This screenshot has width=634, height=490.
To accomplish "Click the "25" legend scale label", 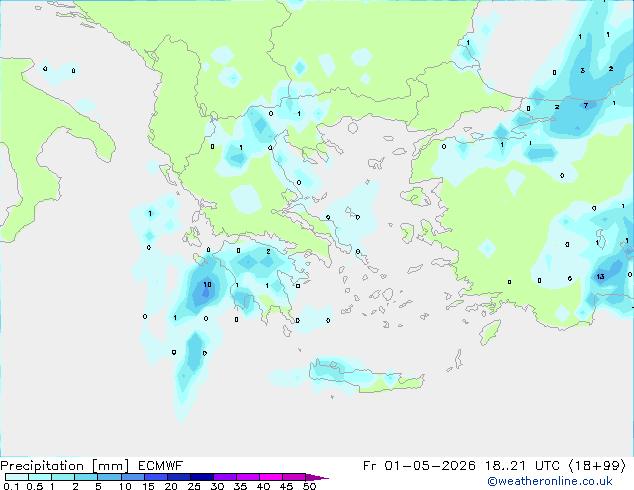I will pyautogui.click(x=194, y=486).
